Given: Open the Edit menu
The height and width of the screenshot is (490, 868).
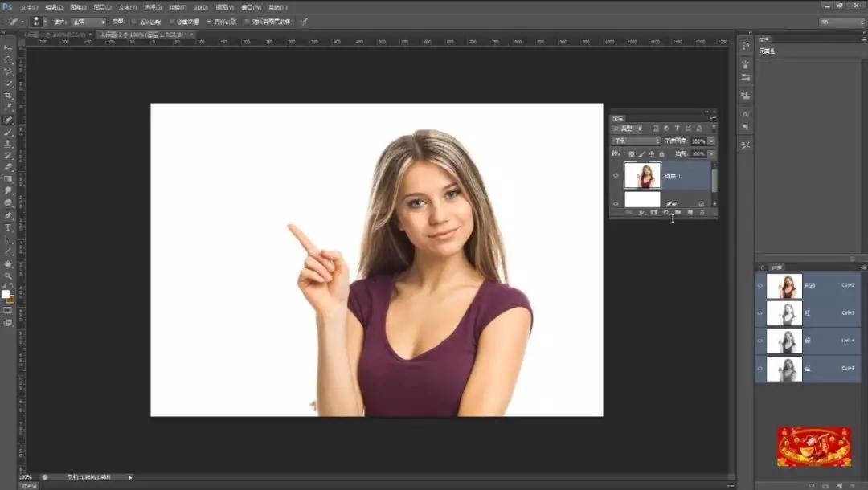Looking at the screenshot, I should coord(54,7).
